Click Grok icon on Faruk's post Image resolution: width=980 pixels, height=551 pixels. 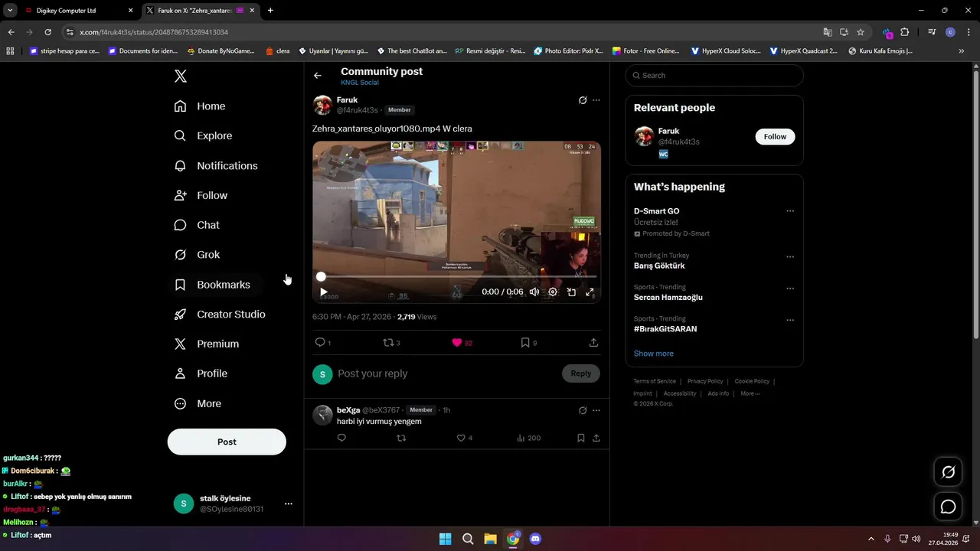tap(583, 100)
